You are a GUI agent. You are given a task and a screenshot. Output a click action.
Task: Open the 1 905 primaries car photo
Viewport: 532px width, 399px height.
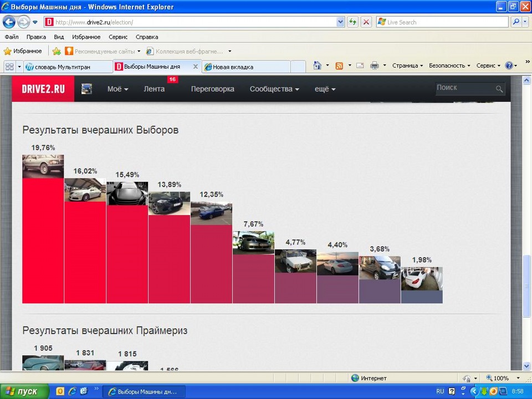click(x=43, y=362)
